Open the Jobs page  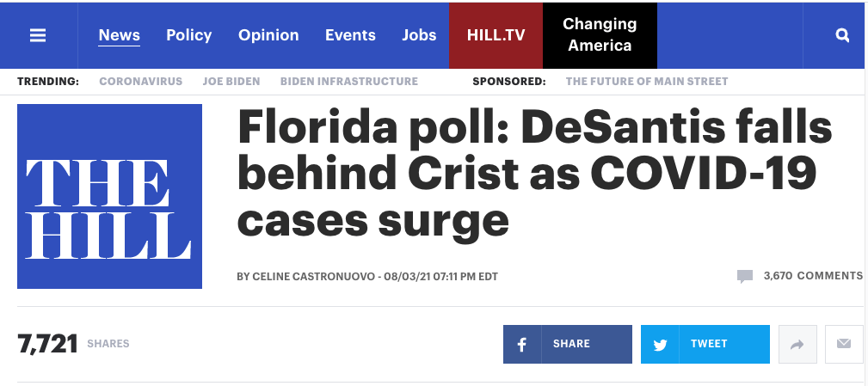[x=419, y=35]
